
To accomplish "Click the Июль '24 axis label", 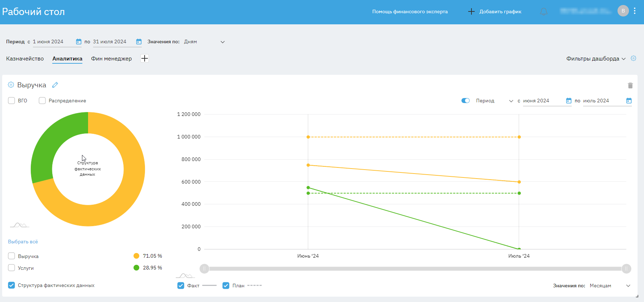I will pyautogui.click(x=519, y=256).
